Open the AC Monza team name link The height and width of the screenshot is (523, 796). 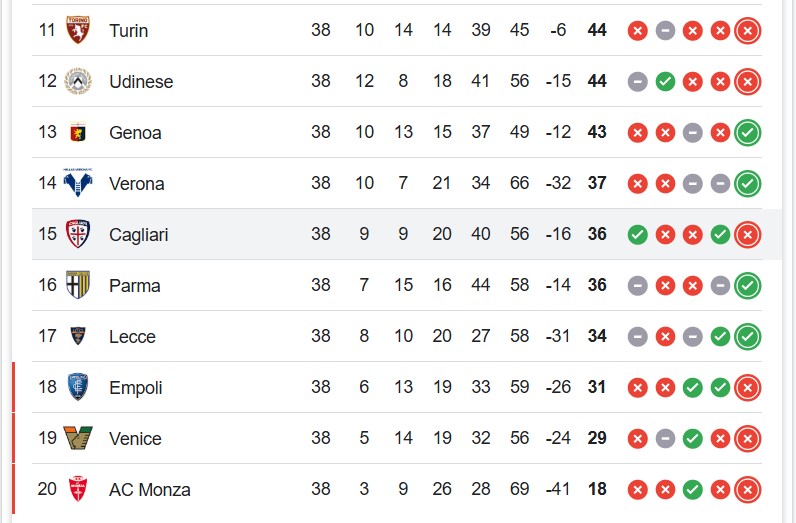point(150,489)
